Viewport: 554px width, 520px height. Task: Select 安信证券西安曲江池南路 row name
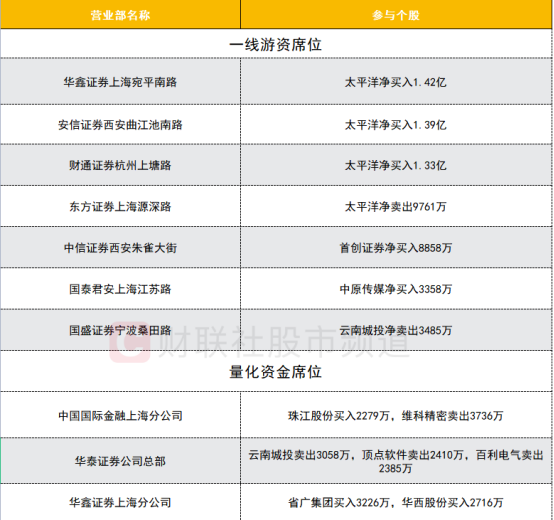point(120,125)
